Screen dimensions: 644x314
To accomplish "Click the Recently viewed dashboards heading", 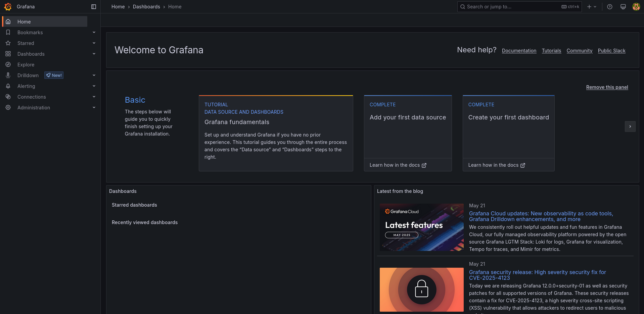I will (145, 222).
